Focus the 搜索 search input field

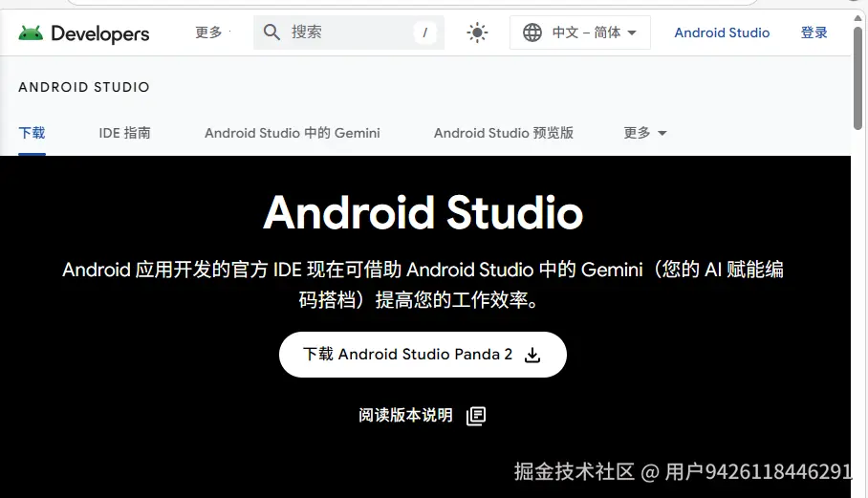click(349, 32)
